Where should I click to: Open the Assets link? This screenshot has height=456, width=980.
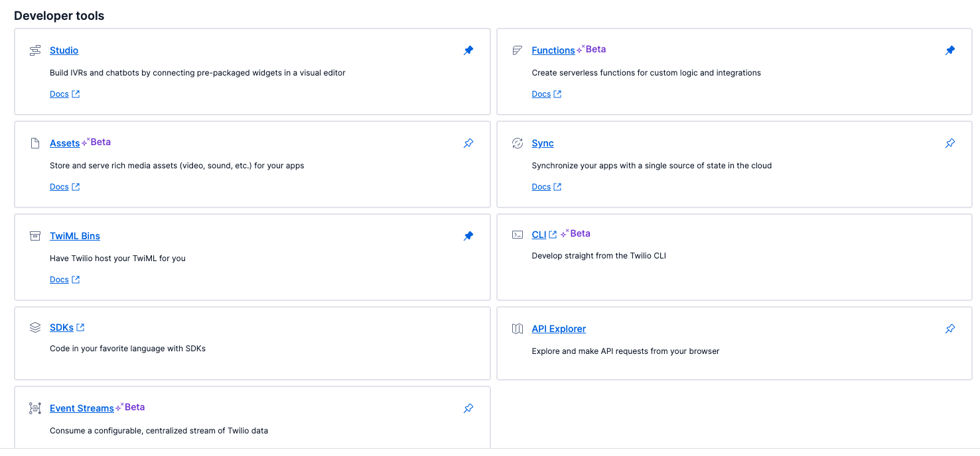(64, 143)
